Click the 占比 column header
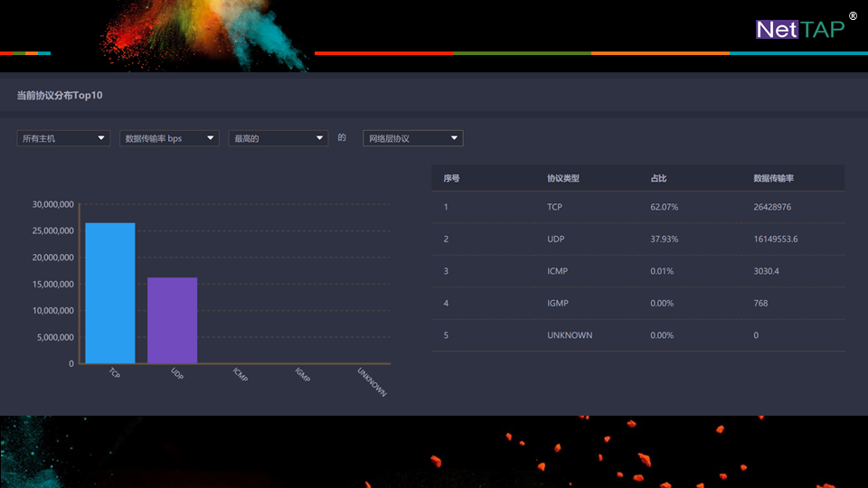The width and height of the screenshot is (868, 488). [658, 178]
